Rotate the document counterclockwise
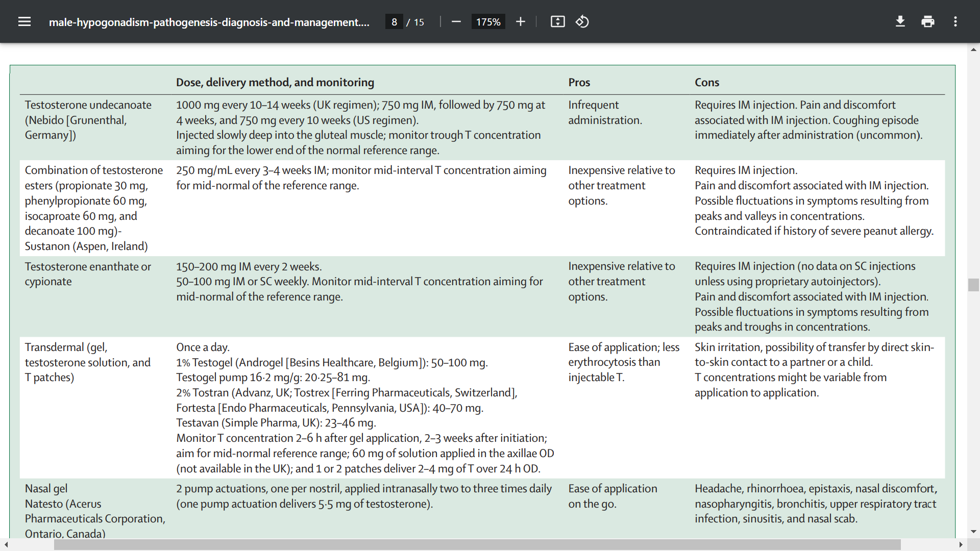The height and width of the screenshot is (551, 980). pyautogui.click(x=582, y=22)
